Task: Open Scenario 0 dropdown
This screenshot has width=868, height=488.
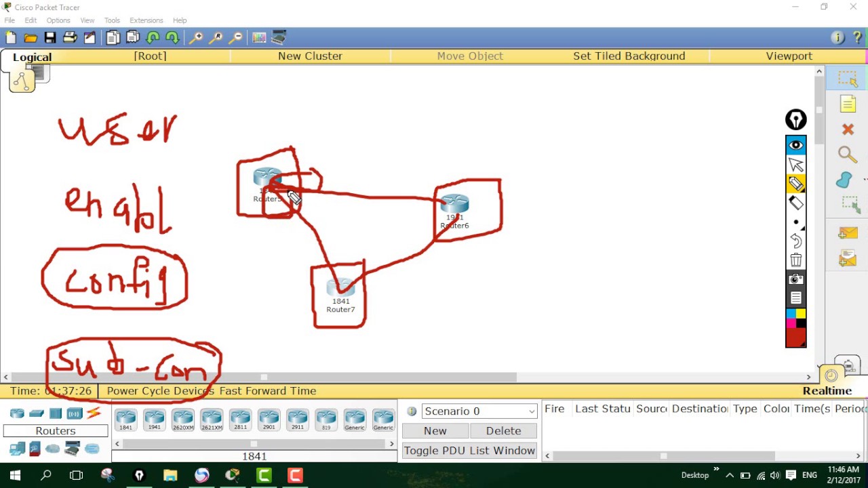Action: coord(479,411)
